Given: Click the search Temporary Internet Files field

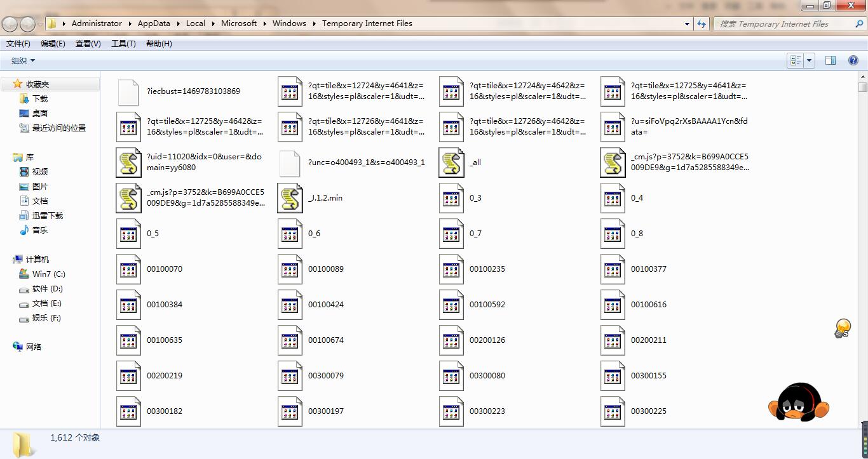Looking at the screenshot, I should pos(783,24).
